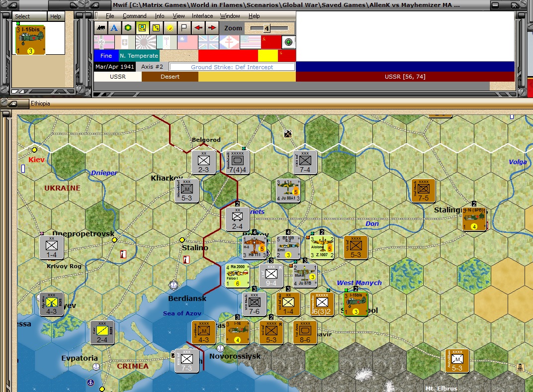This screenshot has width=533, height=392.
Task: Select the Soviet red flag in country bar
Action: click(x=271, y=42)
